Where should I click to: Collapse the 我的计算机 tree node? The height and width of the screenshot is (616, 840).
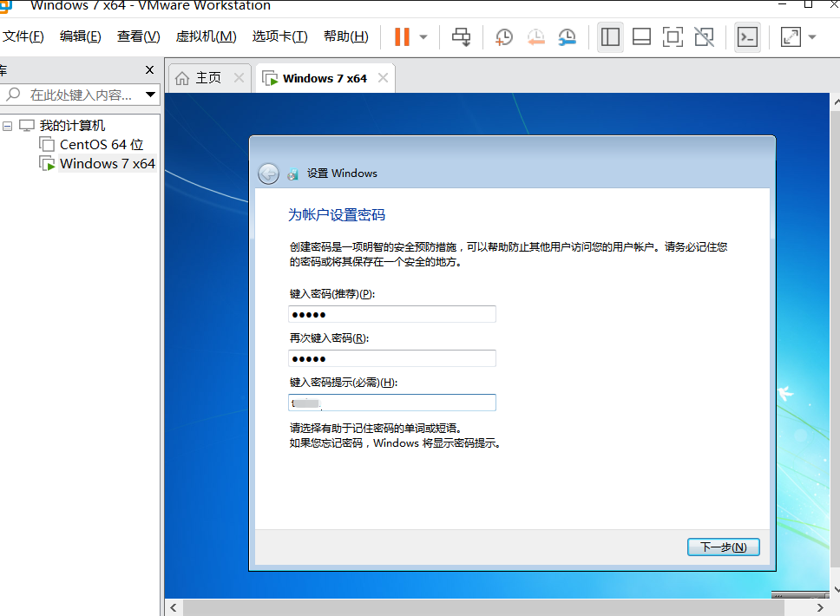pos(7,125)
